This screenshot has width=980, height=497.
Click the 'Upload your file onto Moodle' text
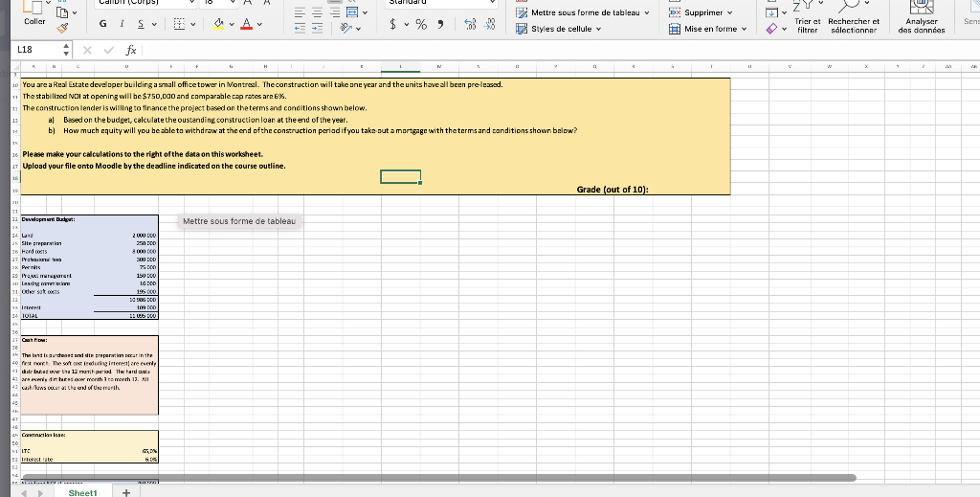[x=154, y=166]
